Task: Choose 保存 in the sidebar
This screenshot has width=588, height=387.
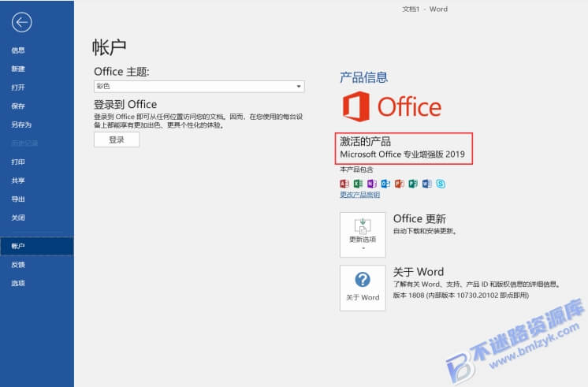Action: (x=18, y=106)
